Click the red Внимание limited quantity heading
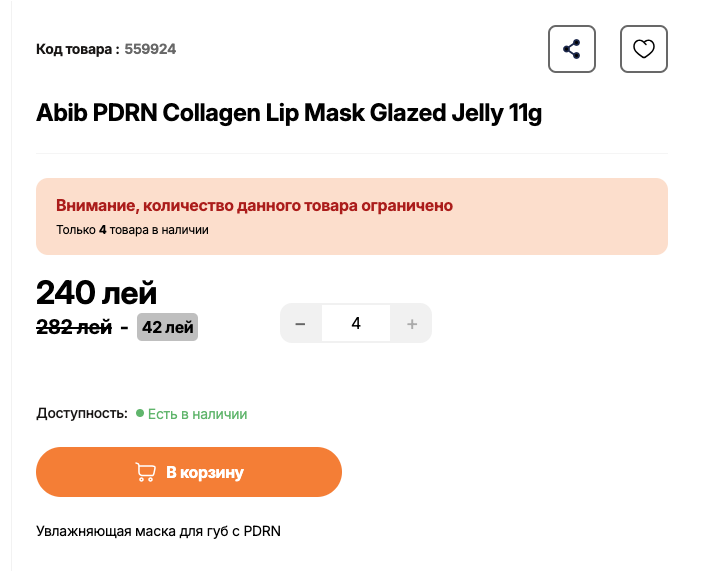 pos(254,206)
